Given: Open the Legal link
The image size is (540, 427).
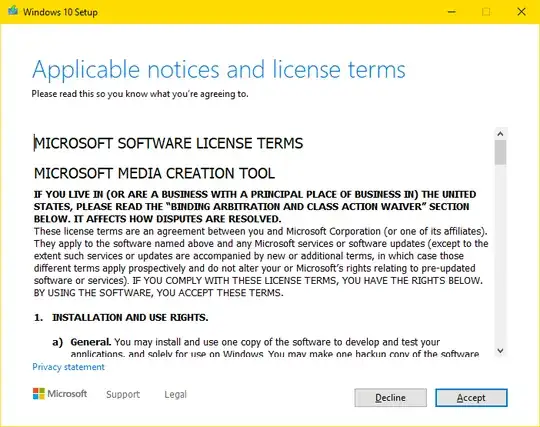Looking at the screenshot, I should pyautogui.click(x=175, y=394).
